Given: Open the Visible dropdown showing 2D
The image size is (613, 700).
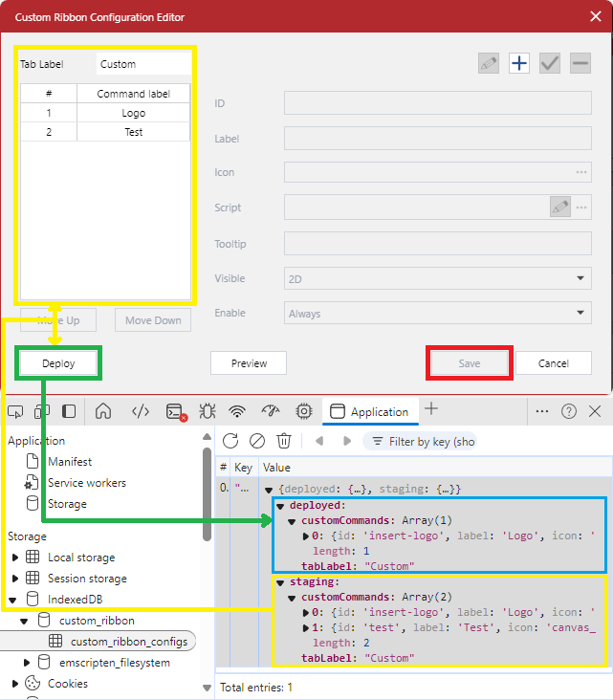Looking at the screenshot, I should click(x=437, y=278).
